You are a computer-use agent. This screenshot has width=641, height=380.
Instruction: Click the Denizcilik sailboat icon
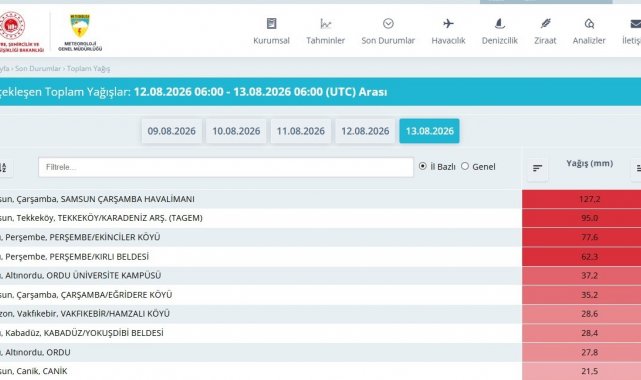(x=500, y=23)
